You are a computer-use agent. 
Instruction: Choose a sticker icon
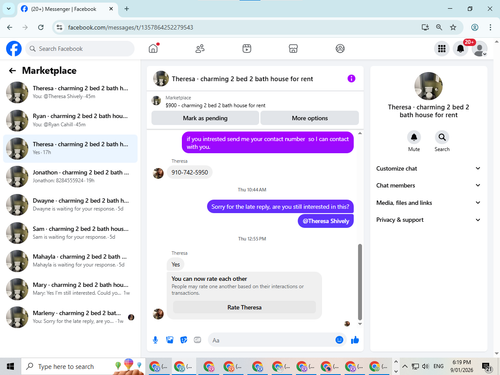pyautogui.click(x=184, y=340)
